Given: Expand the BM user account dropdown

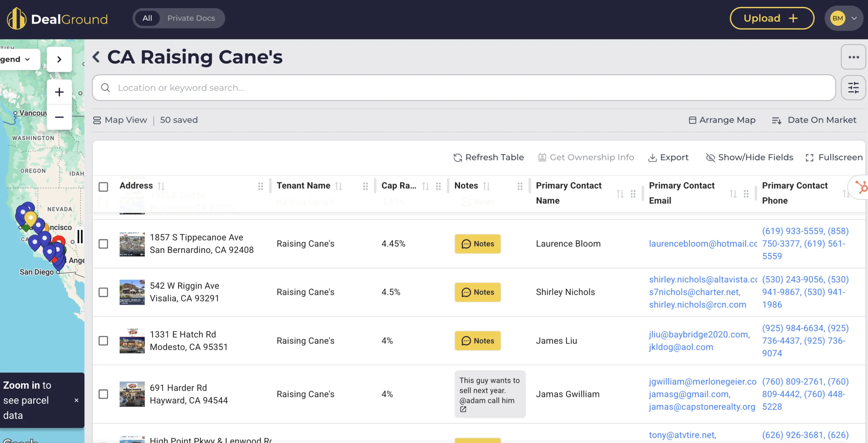Looking at the screenshot, I should pyautogui.click(x=854, y=18).
